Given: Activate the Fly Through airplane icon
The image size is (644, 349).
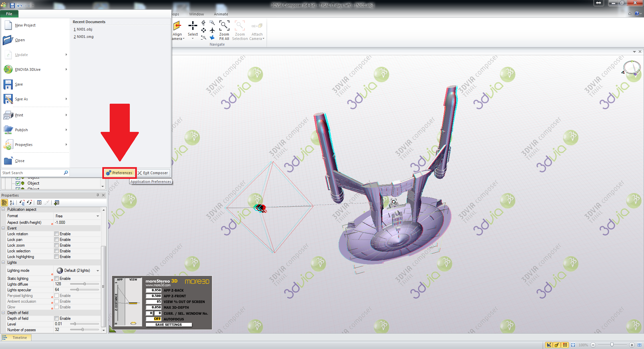Looking at the screenshot, I should coord(212,30).
